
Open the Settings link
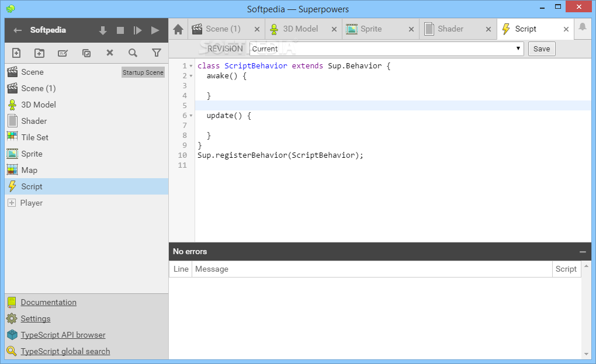(35, 318)
